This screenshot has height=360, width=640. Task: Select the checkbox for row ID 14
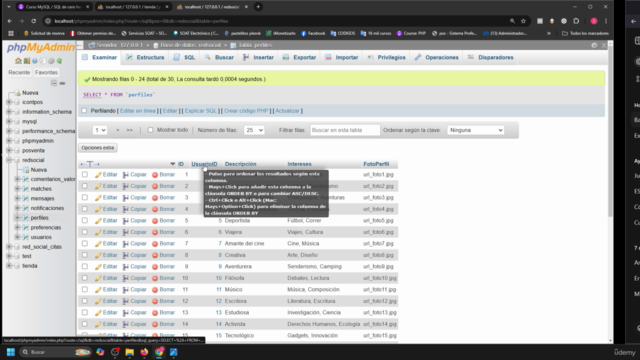point(85,324)
